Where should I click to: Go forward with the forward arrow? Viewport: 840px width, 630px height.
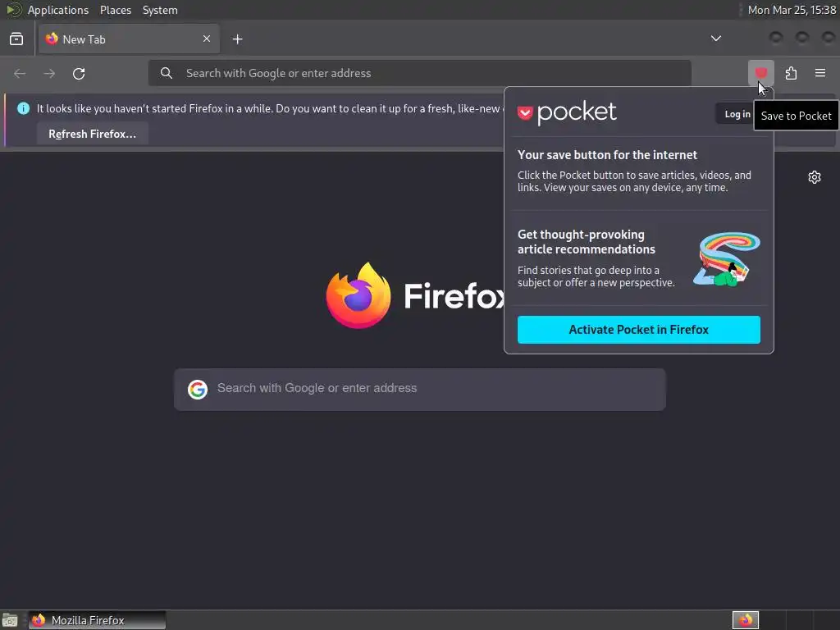(x=49, y=73)
